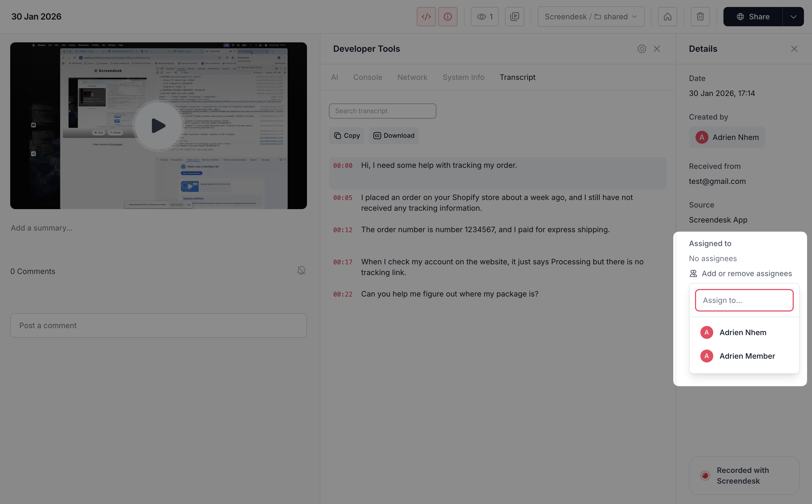This screenshot has height=504, width=812.
Task: Switch to the Network tab
Action: [x=412, y=77]
